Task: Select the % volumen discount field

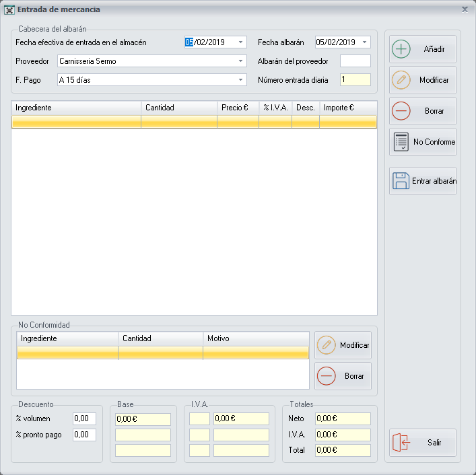Action: coord(84,418)
